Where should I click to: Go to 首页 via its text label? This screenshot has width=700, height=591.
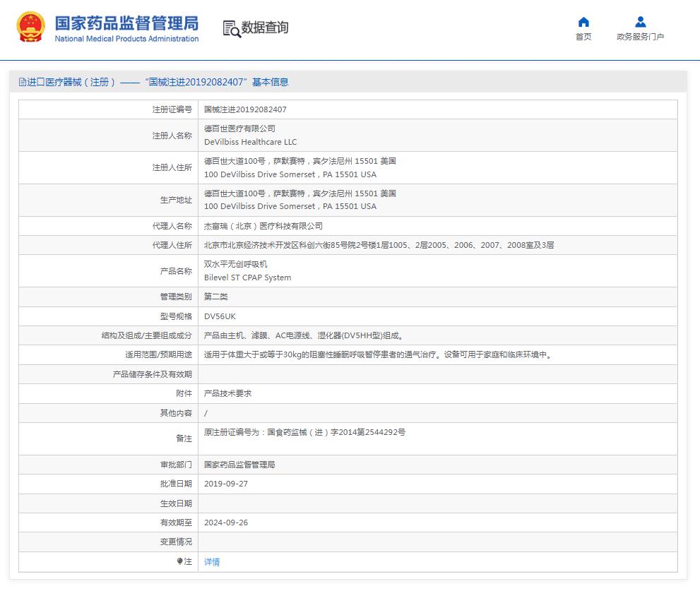point(583,37)
